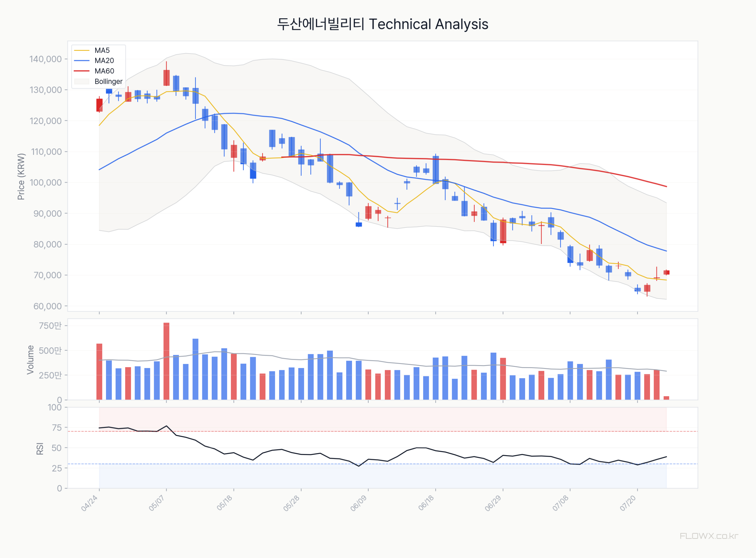Viewport: 756px width, 558px height.
Task: Click the 0 label on the RSI axis
Action: (59, 488)
